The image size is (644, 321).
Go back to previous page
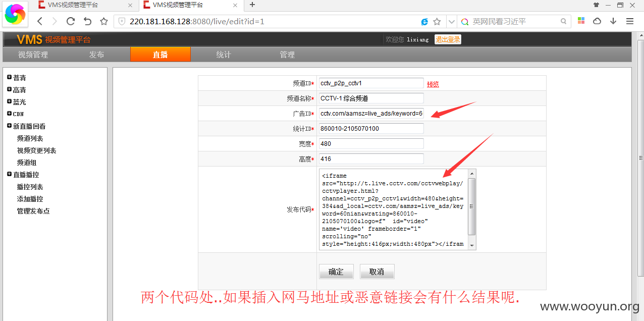40,21
